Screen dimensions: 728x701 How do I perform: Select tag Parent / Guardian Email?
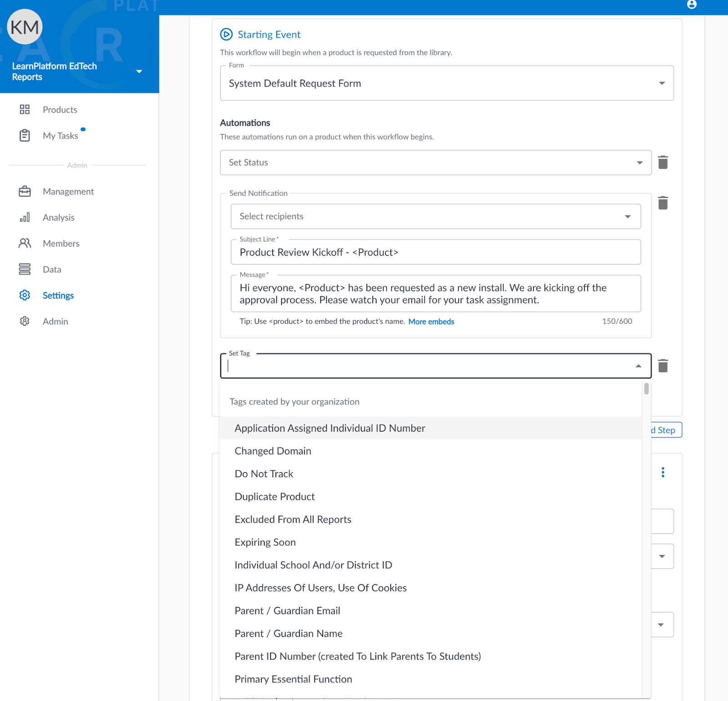(430, 610)
